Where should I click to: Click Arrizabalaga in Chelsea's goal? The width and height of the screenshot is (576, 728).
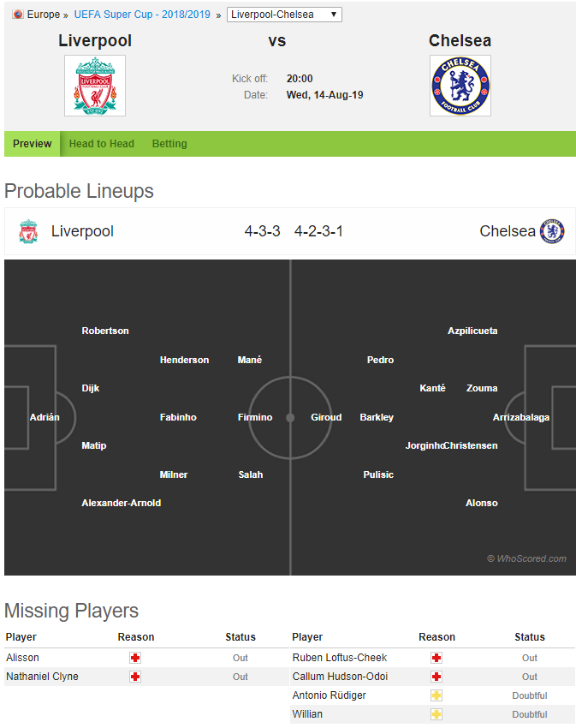click(520, 417)
